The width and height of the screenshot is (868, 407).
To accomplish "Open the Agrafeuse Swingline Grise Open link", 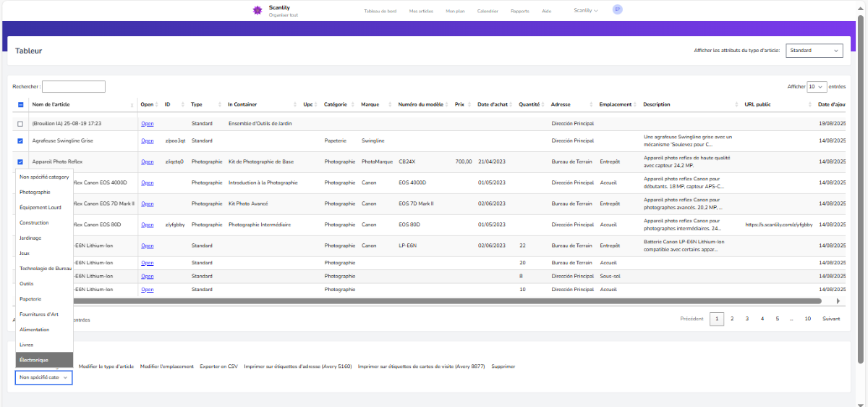I will (x=147, y=140).
